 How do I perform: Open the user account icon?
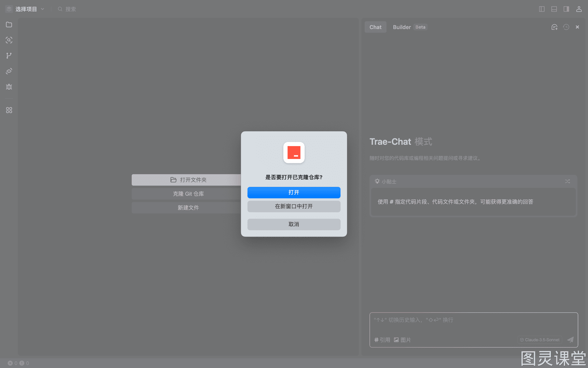click(x=579, y=9)
